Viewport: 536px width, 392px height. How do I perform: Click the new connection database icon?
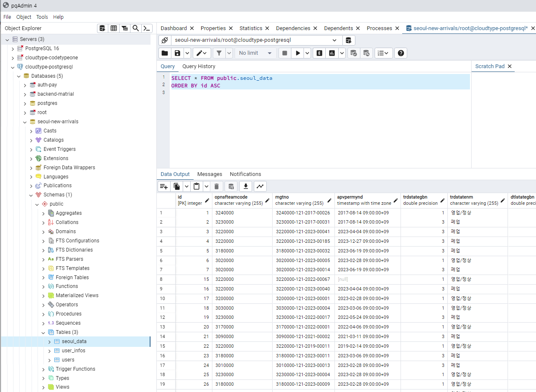[349, 40]
